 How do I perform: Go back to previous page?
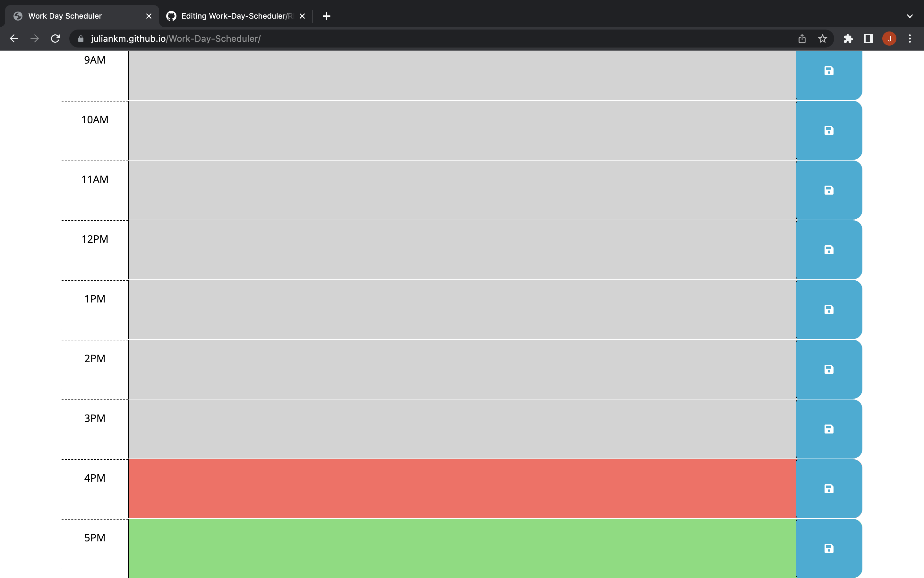(x=14, y=39)
